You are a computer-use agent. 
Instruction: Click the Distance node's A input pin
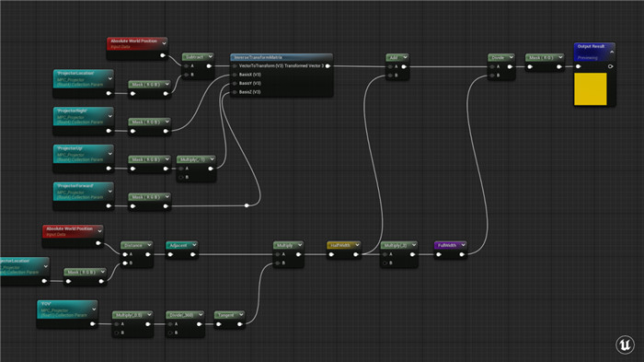click(x=125, y=254)
